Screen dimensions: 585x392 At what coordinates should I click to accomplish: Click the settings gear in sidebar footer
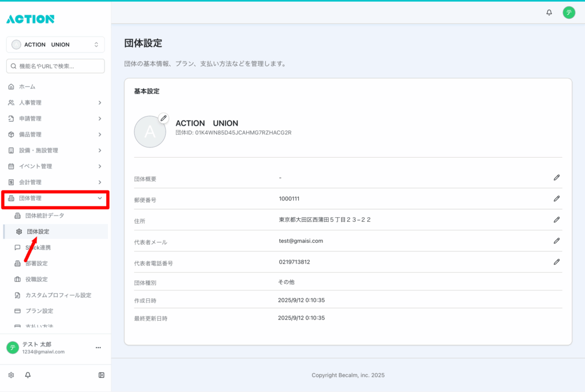[11, 375]
